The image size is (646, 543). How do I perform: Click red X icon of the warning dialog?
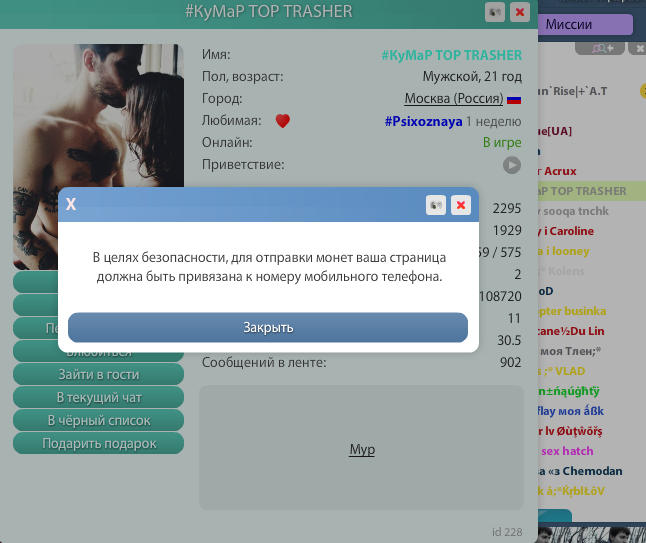[461, 205]
